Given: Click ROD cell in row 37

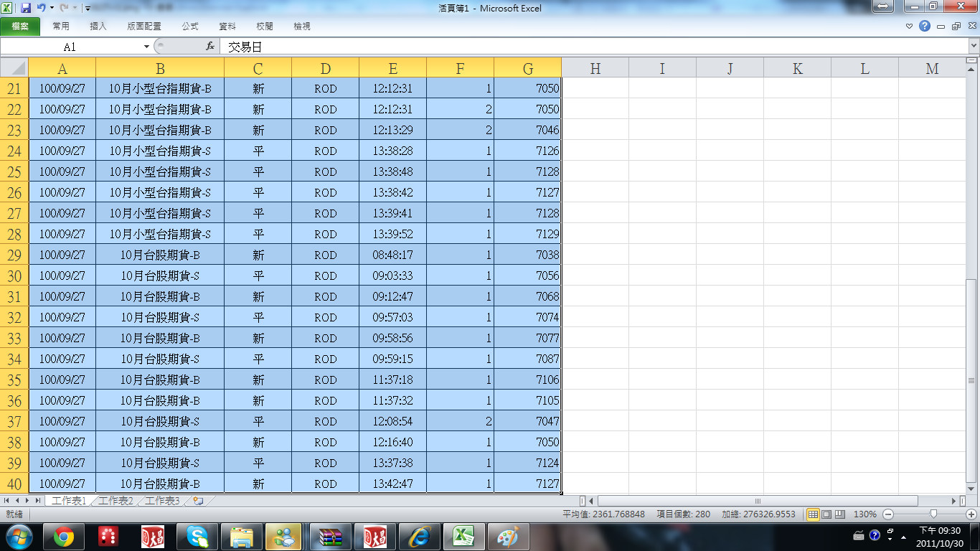Looking at the screenshot, I should (326, 421).
